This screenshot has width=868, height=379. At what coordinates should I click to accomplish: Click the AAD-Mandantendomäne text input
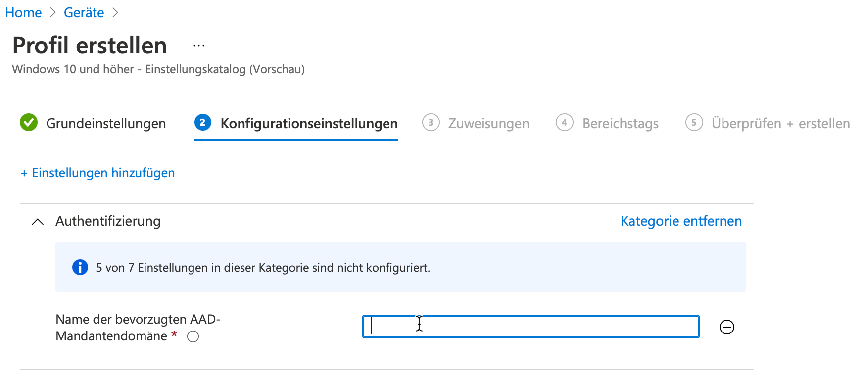click(530, 327)
